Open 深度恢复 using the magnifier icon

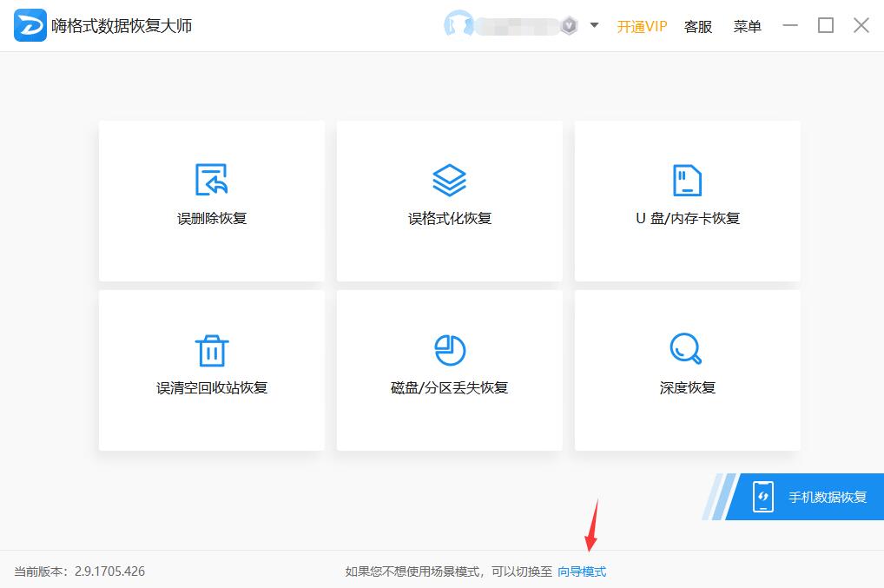pyautogui.click(x=687, y=348)
